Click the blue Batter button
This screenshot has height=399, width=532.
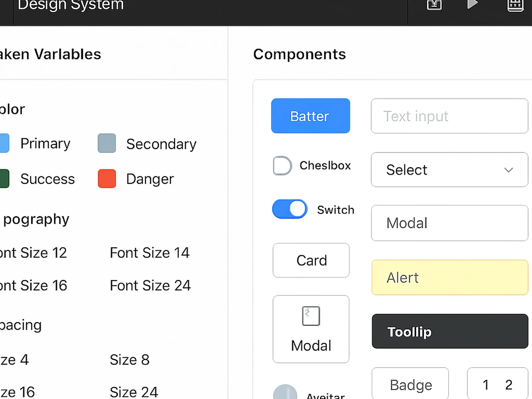[x=310, y=116]
